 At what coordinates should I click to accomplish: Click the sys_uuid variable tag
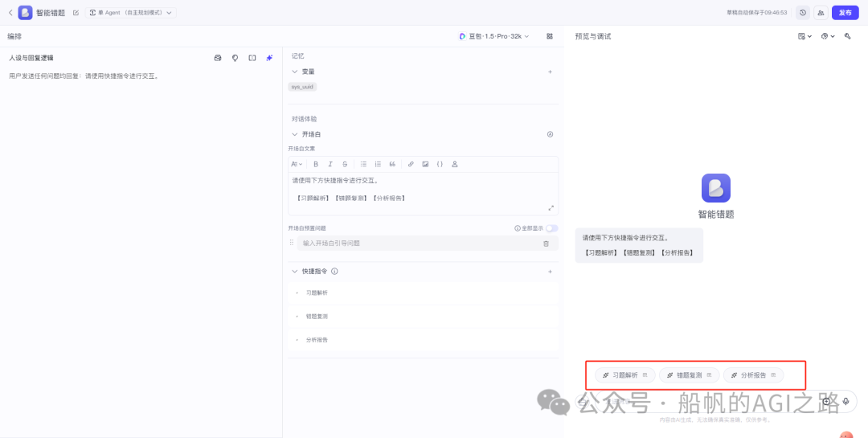[x=302, y=87]
